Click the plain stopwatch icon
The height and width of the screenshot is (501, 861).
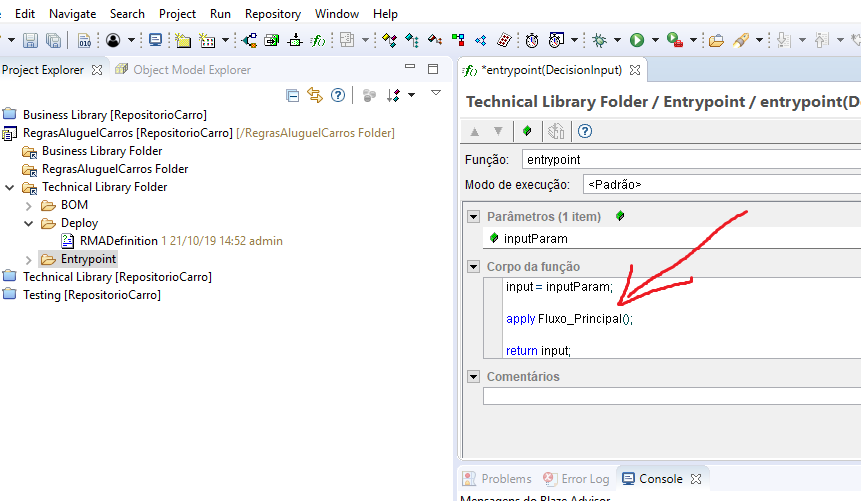click(532, 40)
